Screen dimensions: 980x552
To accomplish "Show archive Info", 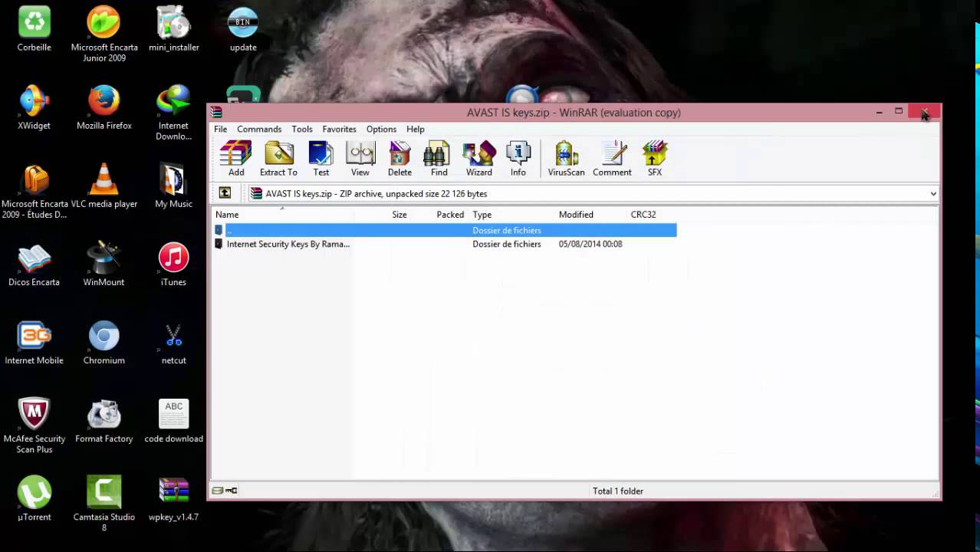I will click(518, 159).
